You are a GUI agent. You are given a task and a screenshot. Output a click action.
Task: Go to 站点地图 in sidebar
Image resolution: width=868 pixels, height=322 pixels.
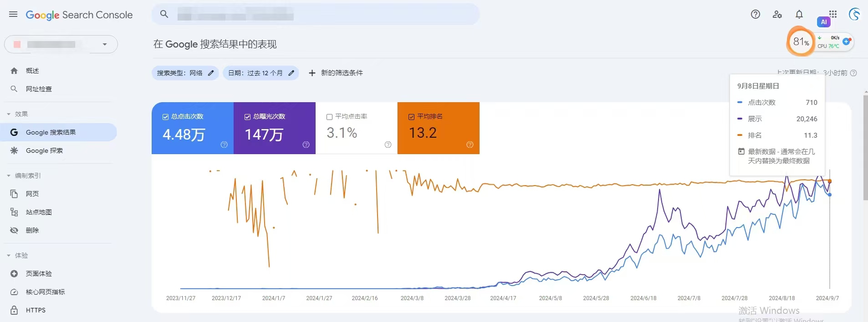coord(39,212)
